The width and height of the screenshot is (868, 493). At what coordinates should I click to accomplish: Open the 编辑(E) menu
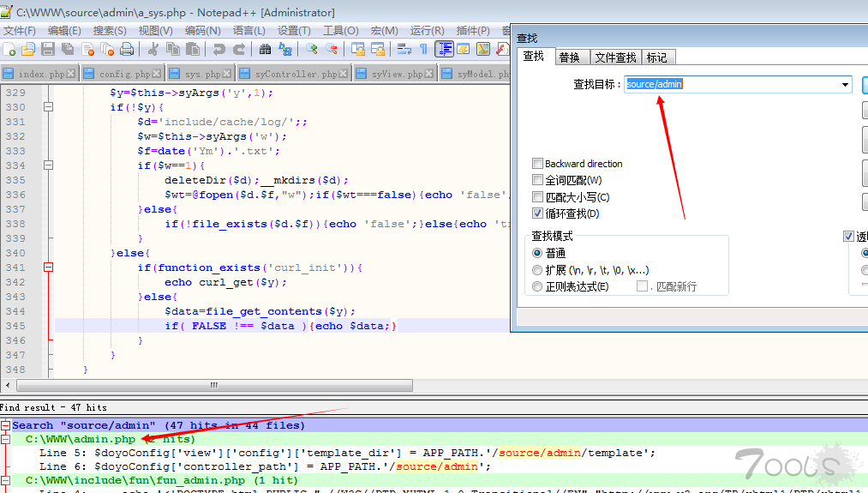click(64, 31)
